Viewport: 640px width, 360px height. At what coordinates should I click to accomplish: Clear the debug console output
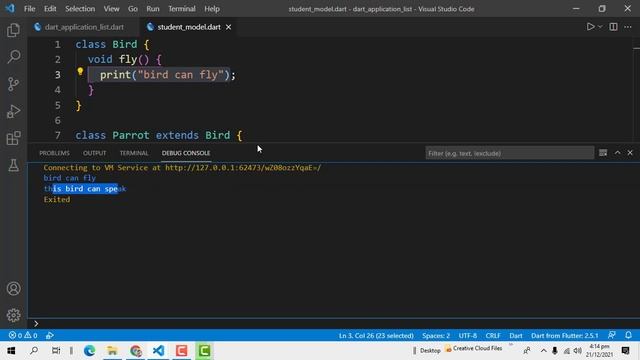point(603,153)
